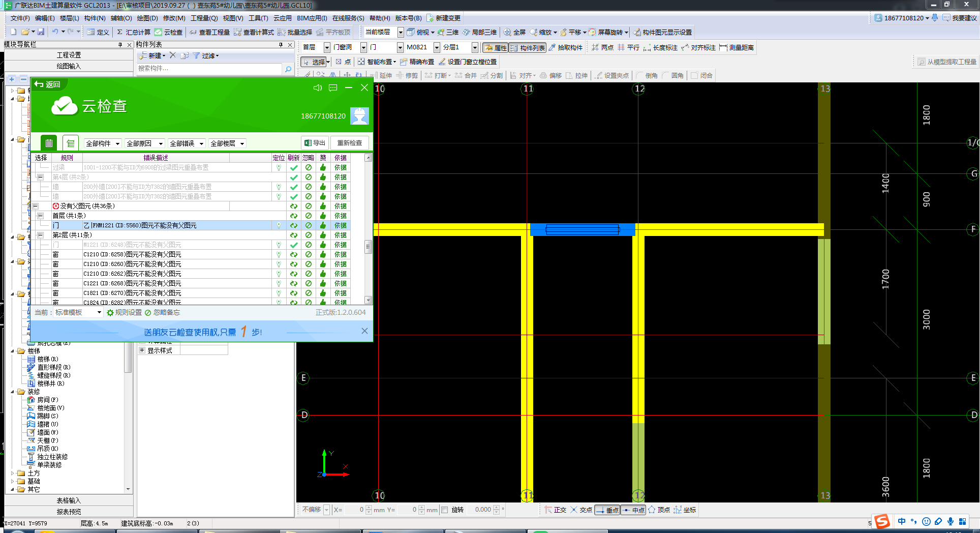Click 查看工程量 toolbar item
Viewport: 980px width, 533px height.
(209, 32)
